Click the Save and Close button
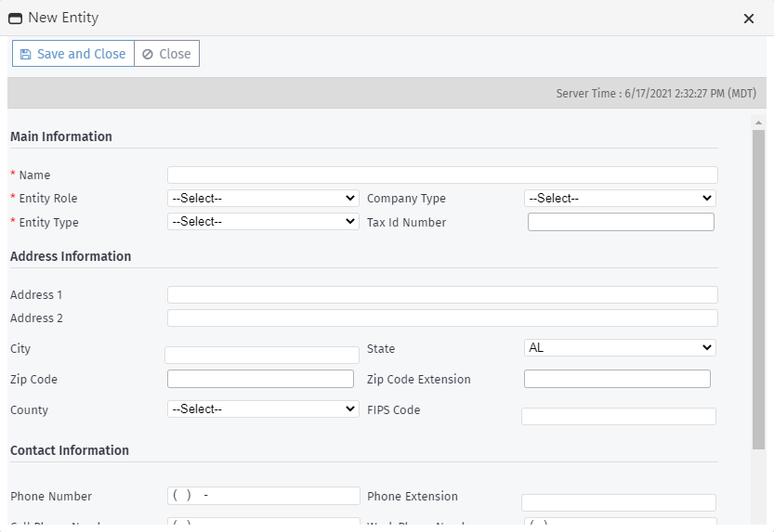 [73, 54]
